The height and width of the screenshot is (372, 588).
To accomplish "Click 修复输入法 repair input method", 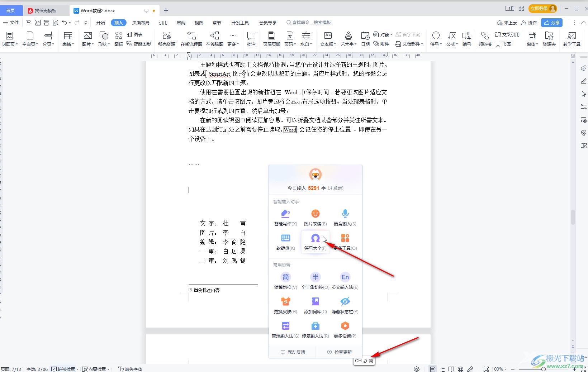I will pos(315,330).
